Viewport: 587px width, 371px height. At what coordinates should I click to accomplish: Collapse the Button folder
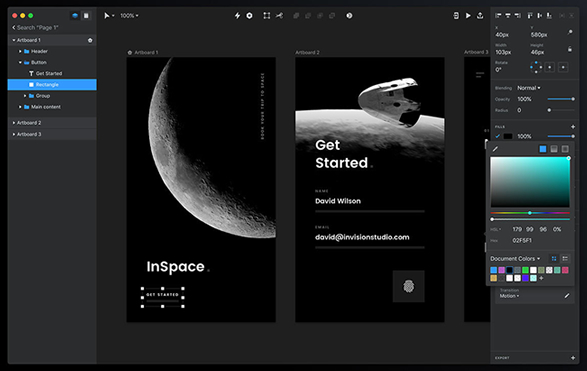tap(20, 63)
